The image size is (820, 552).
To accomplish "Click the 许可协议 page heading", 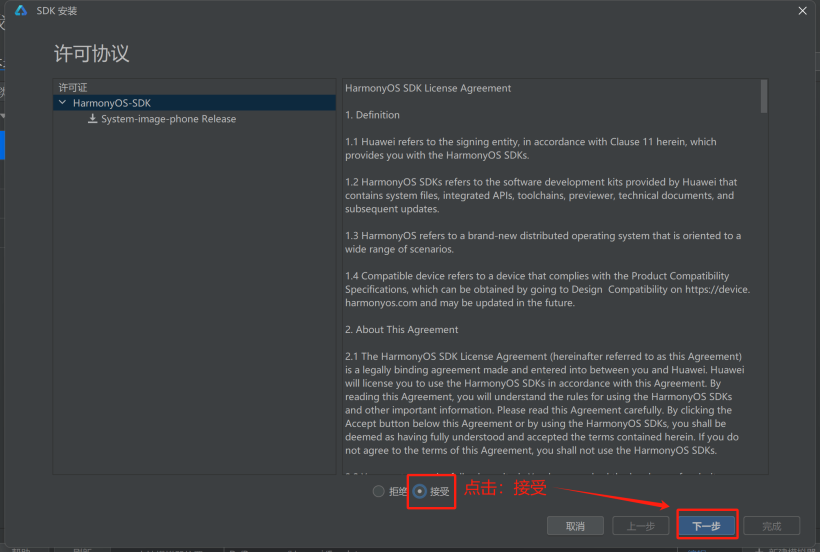I will (x=91, y=54).
